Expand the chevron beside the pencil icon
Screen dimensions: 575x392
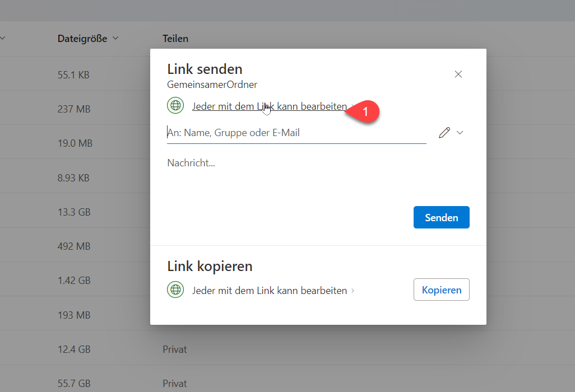tap(460, 133)
